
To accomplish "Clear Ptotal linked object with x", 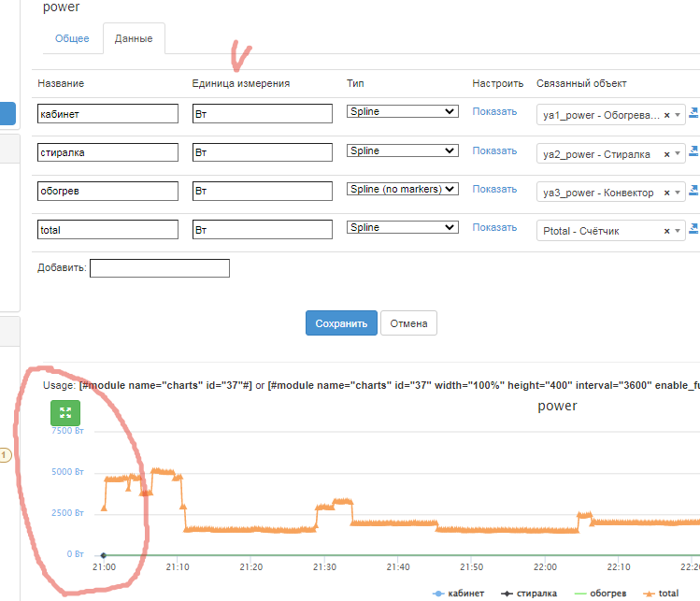I will [666, 231].
